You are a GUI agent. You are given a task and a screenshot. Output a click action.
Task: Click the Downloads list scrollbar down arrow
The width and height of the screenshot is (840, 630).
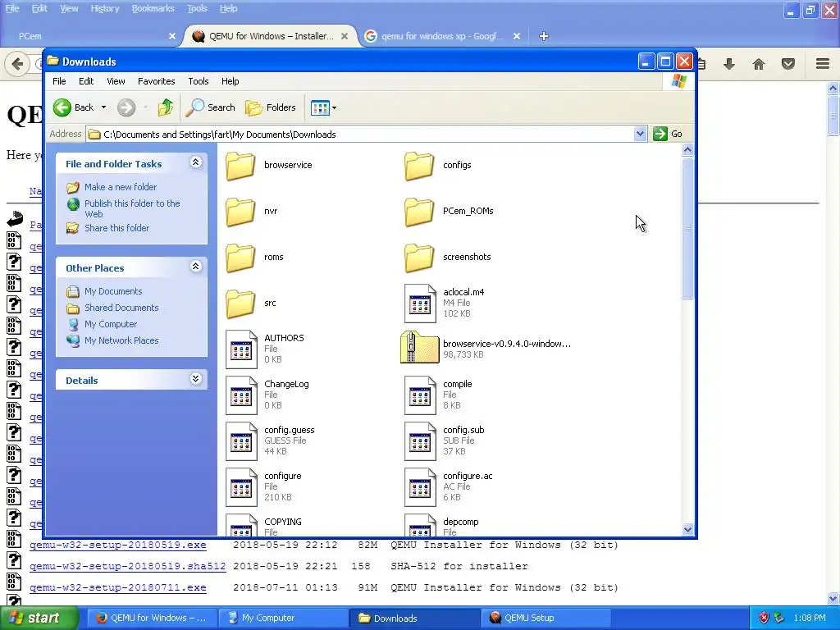[688, 529]
